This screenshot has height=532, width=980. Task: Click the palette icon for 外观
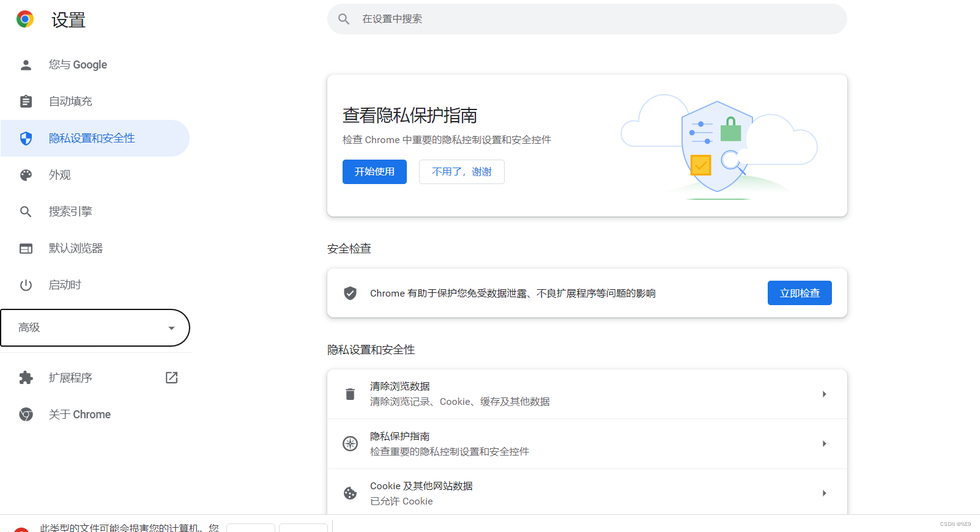pos(26,175)
